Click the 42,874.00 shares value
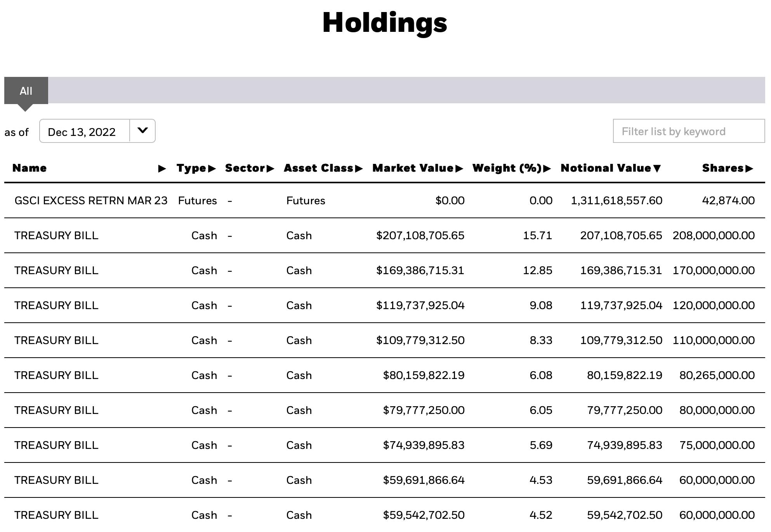Image resolution: width=771 pixels, height=532 pixels. tap(728, 200)
